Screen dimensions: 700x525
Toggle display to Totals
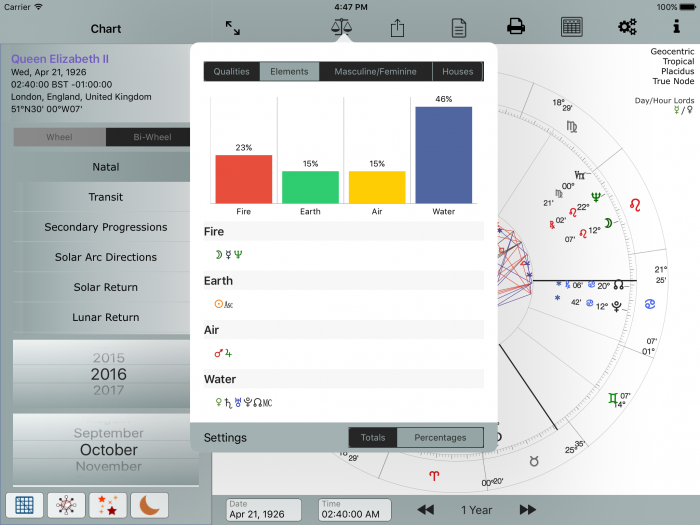pos(373,438)
